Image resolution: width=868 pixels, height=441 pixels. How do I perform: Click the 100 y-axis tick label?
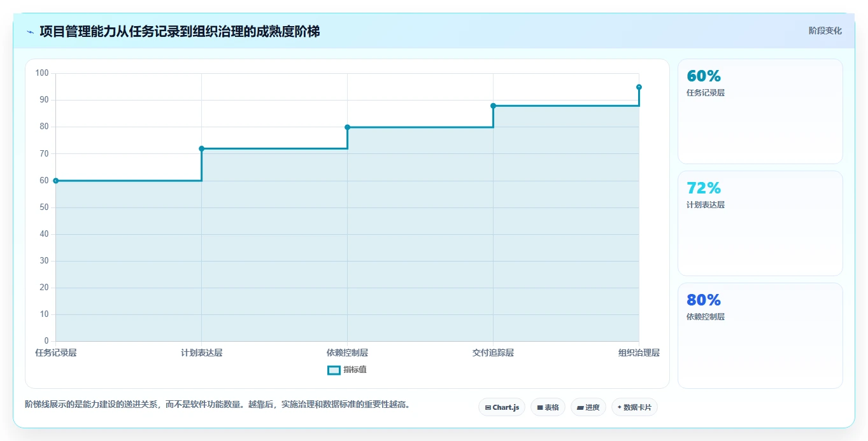click(x=42, y=73)
